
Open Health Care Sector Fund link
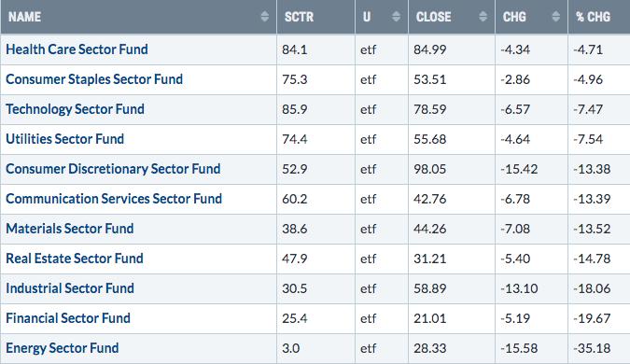click(77, 49)
